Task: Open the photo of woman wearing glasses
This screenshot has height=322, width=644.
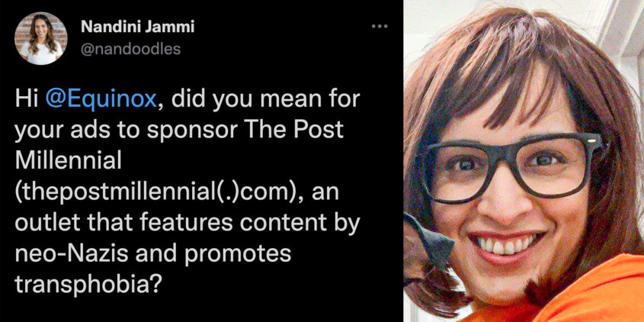Action: point(524,161)
